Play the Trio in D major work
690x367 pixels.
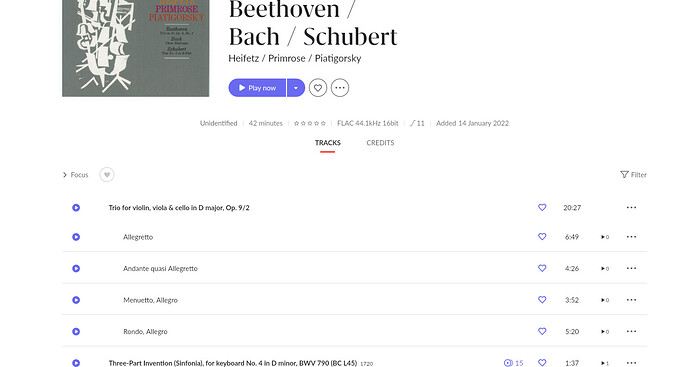(x=76, y=207)
